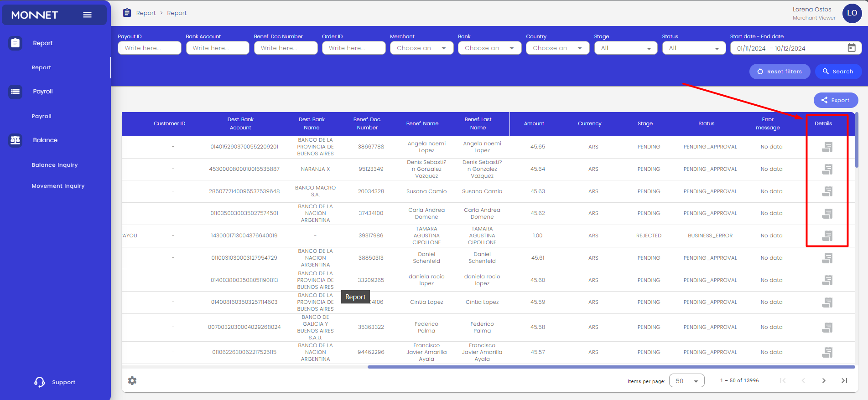868x400 pixels.
Task: Go to next page of results
Action: (824, 380)
